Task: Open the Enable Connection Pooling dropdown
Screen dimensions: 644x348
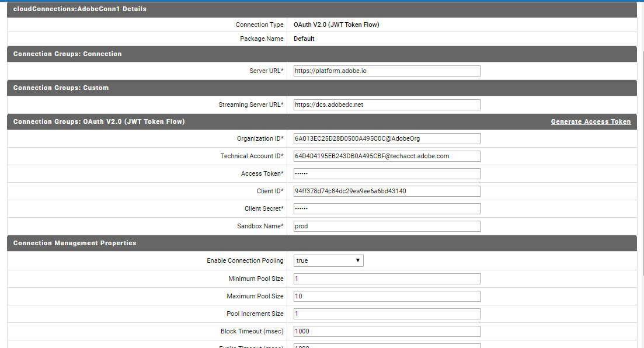Action: coord(329,260)
